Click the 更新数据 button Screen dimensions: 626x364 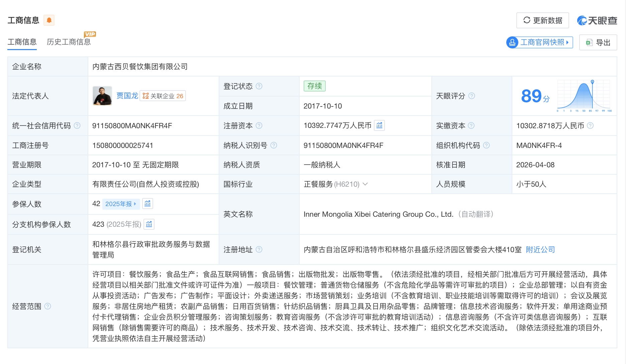point(543,20)
